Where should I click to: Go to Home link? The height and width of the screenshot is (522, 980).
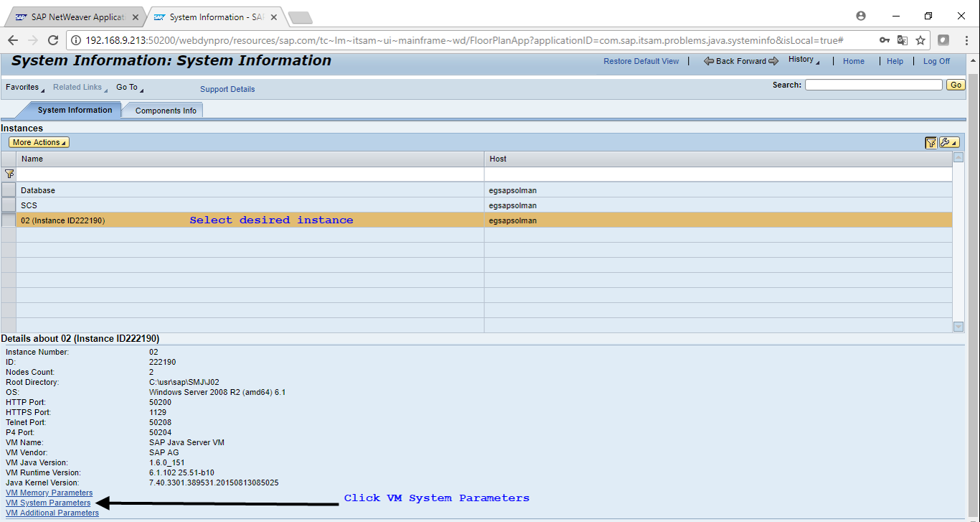(x=854, y=61)
